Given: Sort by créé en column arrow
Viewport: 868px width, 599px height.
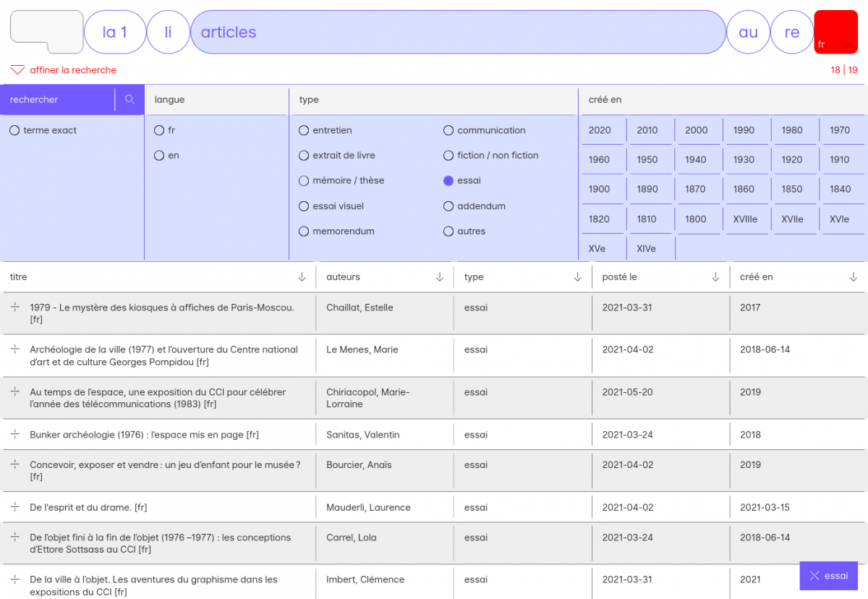Looking at the screenshot, I should pyautogui.click(x=854, y=277).
